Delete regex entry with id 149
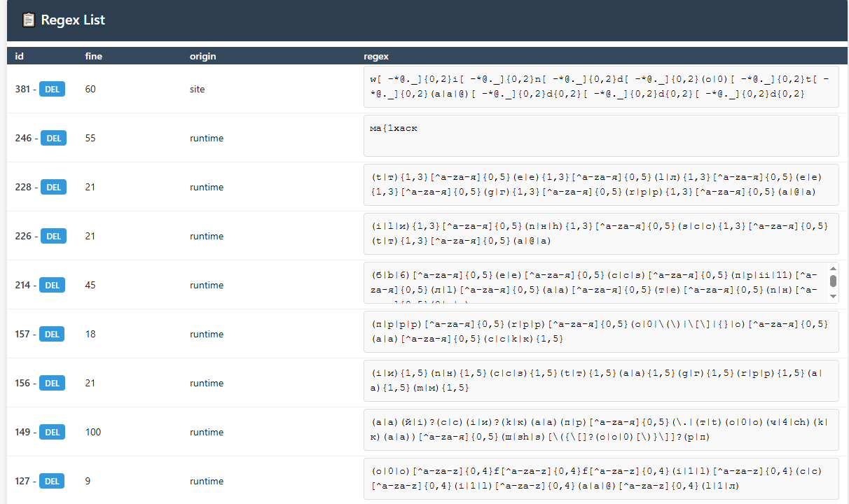The height and width of the screenshot is (504, 849). pyautogui.click(x=53, y=432)
